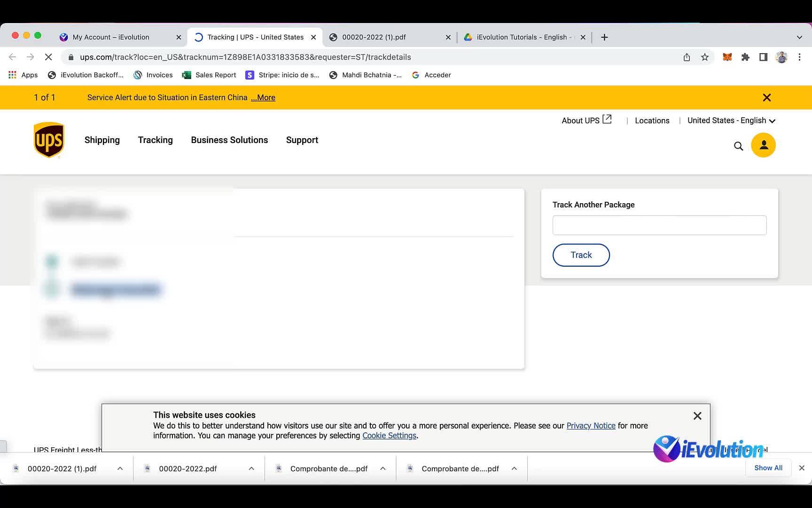Open the tab list chevron
The image size is (812, 508).
coord(800,37)
